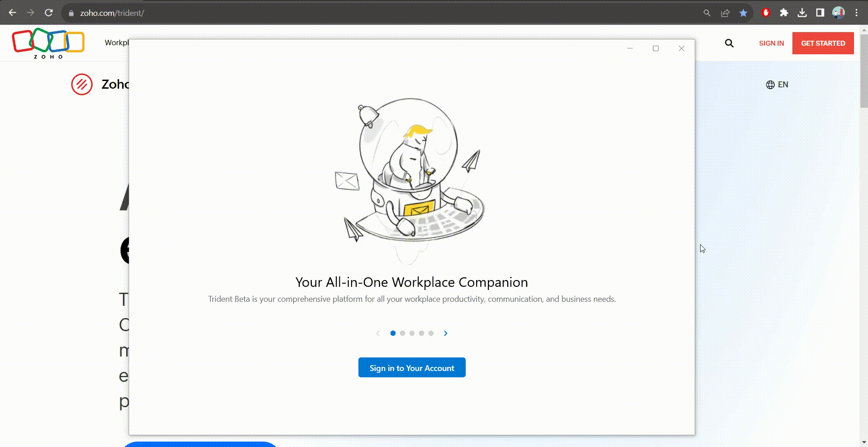Click Sign in to Your Account button
The height and width of the screenshot is (447, 868).
tap(412, 368)
